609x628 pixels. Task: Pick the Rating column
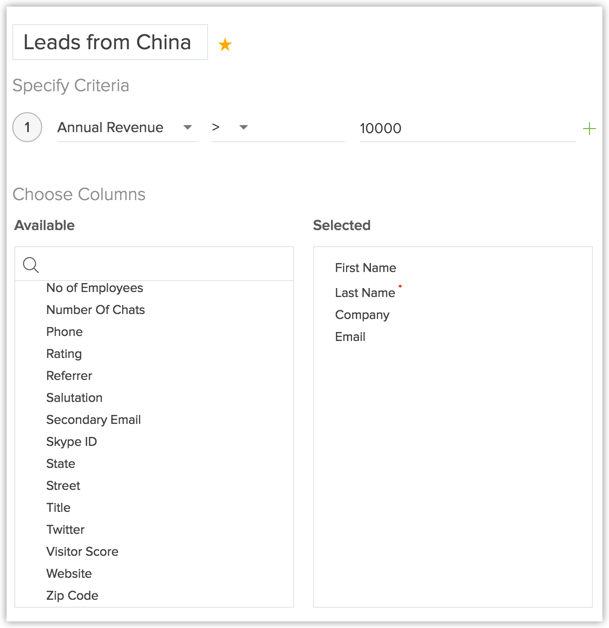(64, 354)
